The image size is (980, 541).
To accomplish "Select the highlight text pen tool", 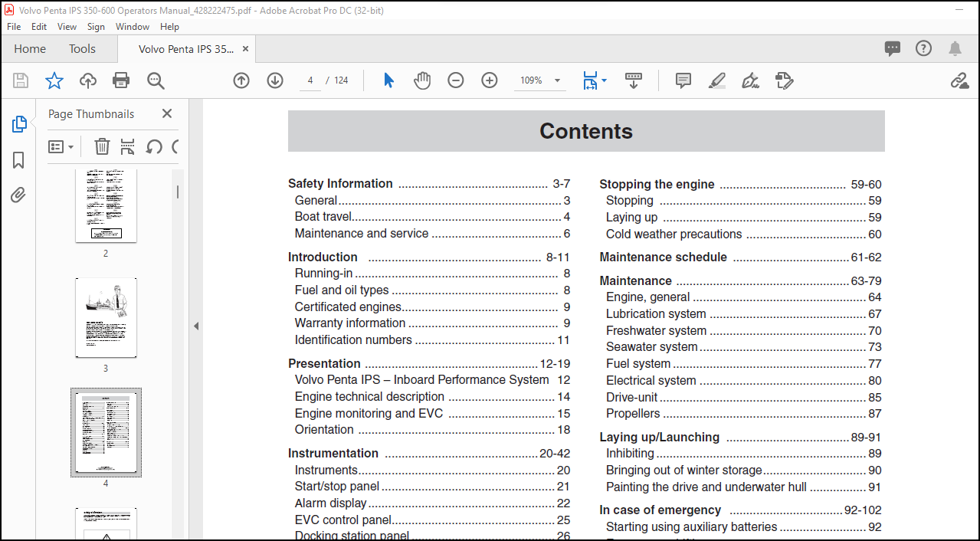I will [717, 80].
